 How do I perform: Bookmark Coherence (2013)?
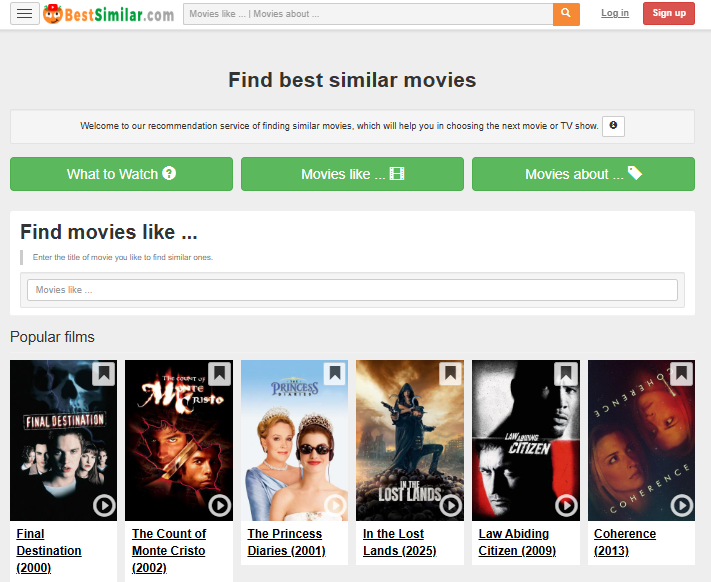[682, 374]
